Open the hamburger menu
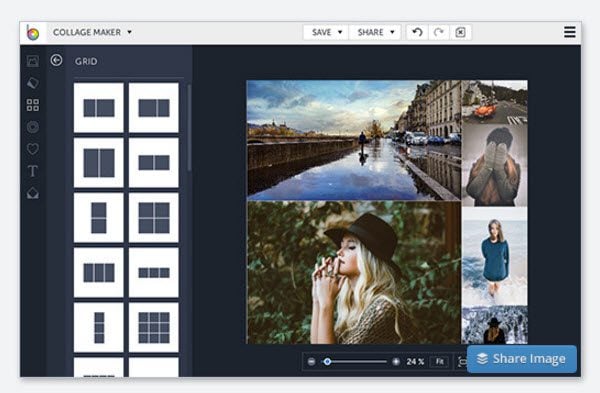This screenshot has height=393, width=600. coord(570,32)
